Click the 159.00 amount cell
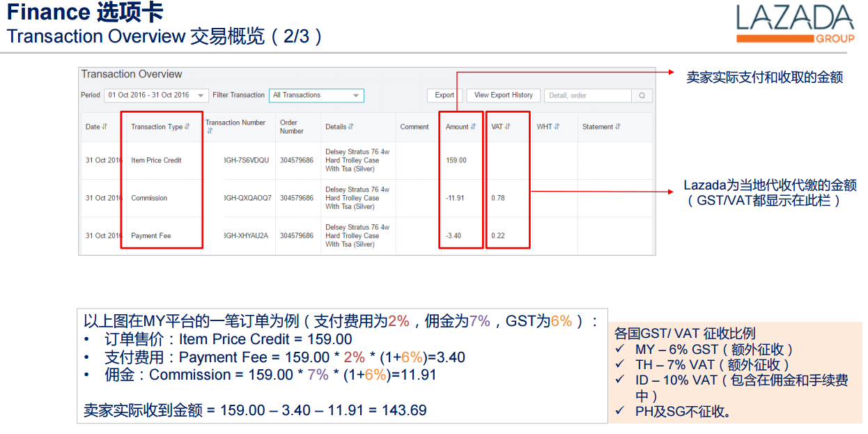This screenshot has width=868, height=434. click(456, 160)
